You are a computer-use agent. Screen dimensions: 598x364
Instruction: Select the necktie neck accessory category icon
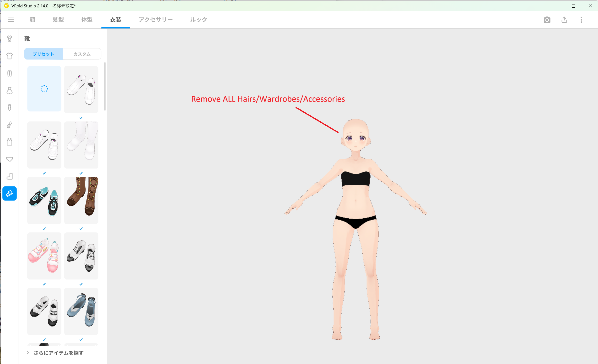click(10, 107)
